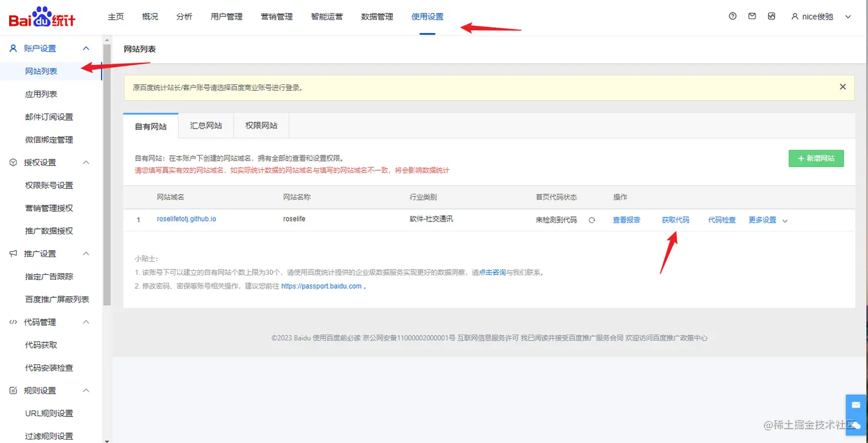Viewport: 868px width, 443px height.
Task: Open 营销管理 in top navigation
Action: click(x=277, y=17)
